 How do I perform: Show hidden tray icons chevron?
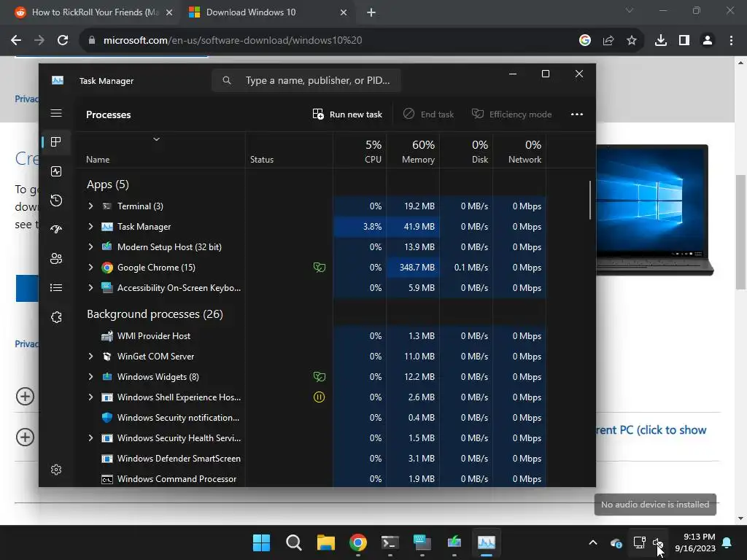click(x=593, y=542)
